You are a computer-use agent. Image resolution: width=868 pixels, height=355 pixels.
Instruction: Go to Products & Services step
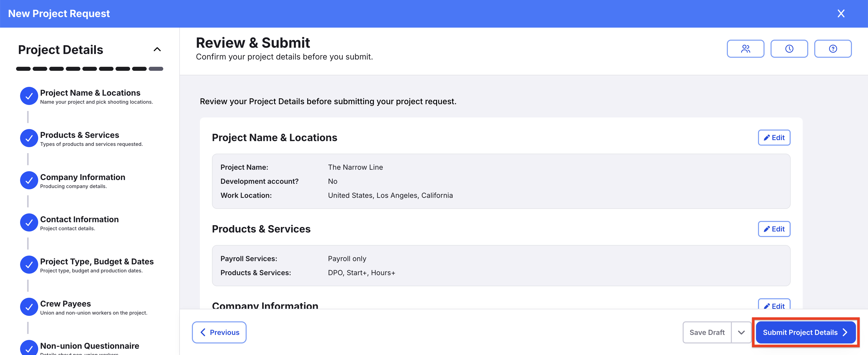(x=80, y=135)
